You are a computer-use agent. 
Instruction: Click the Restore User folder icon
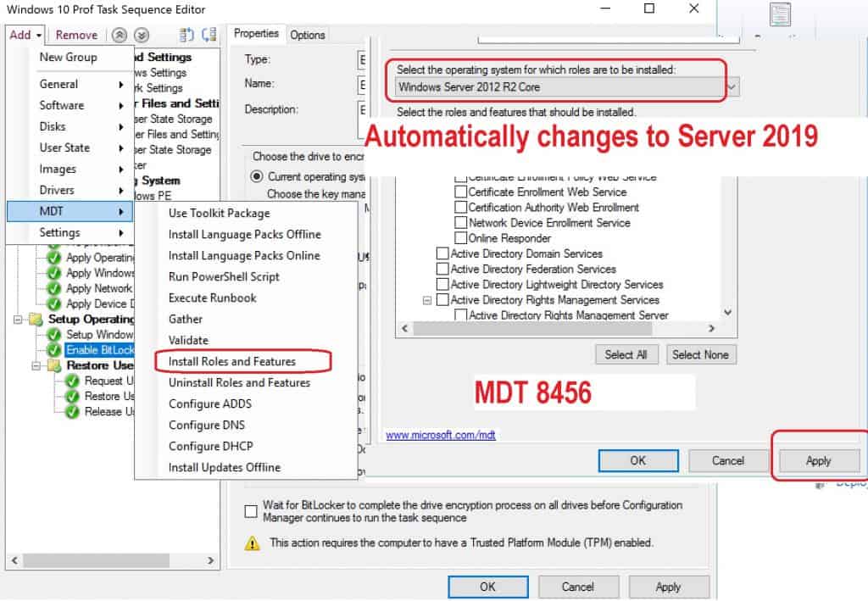54,365
